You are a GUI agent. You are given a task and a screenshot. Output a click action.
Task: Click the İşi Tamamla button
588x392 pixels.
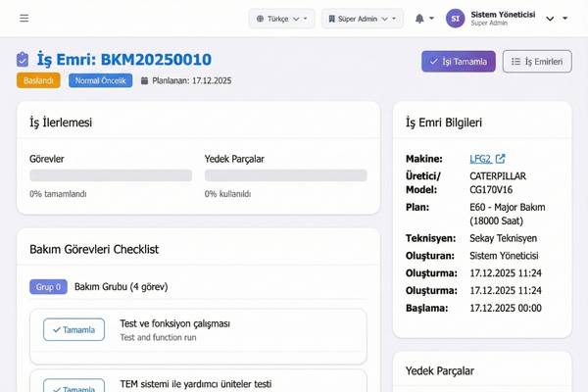459,61
